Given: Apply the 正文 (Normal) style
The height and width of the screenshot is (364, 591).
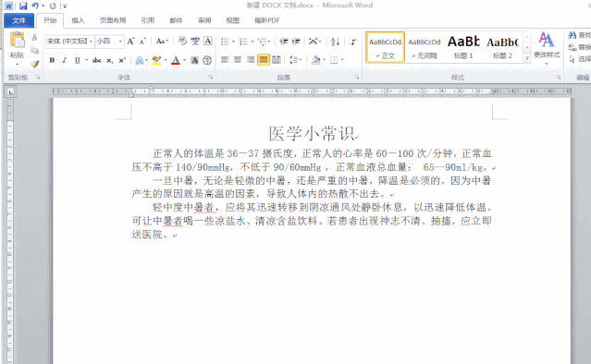Looking at the screenshot, I should pyautogui.click(x=385, y=47).
